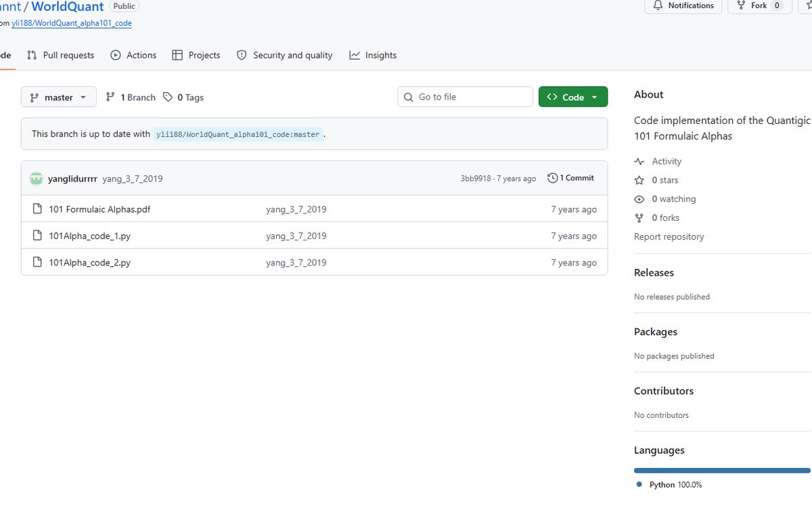This screenshot has width=812, height=508.
Task: Click '7 years ago' in 101 Formulaic Alphas.pdf row
Action: 574,209
